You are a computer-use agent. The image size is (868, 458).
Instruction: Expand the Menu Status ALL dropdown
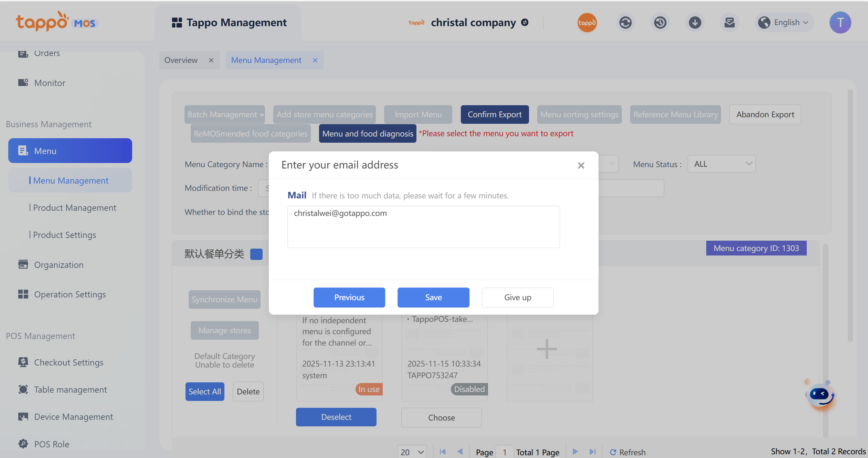pos(721,164)
